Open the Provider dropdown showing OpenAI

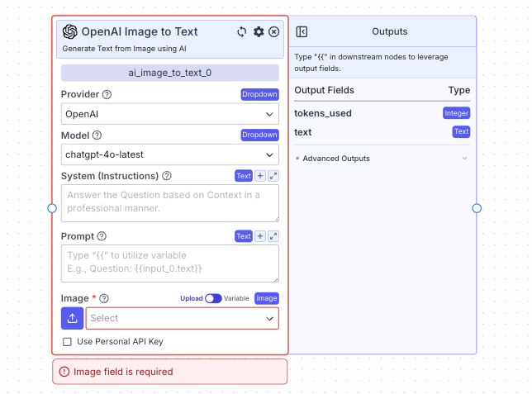coord(170,114)
